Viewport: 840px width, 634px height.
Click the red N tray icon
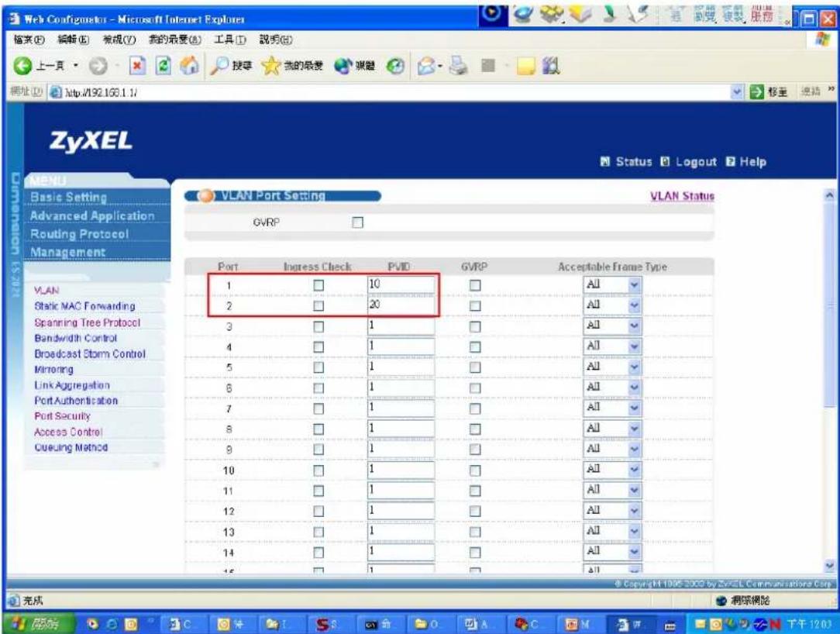coord(775,624)
